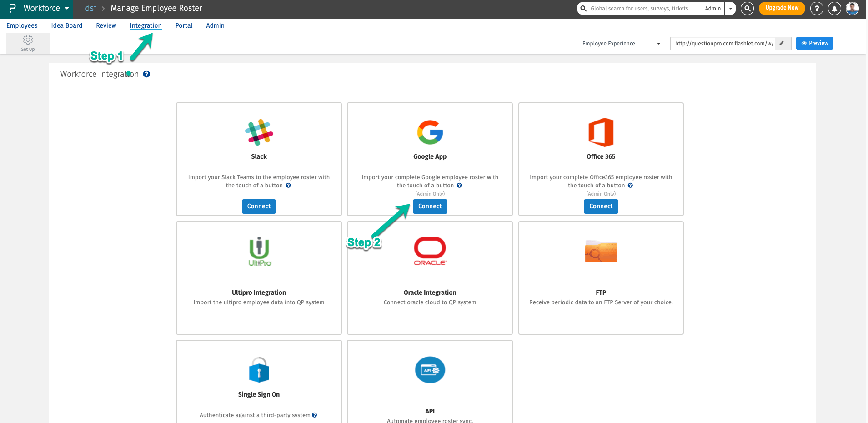
Task: Connect the Google App integration
Action: pyautogui.click(x=430, y=206)
